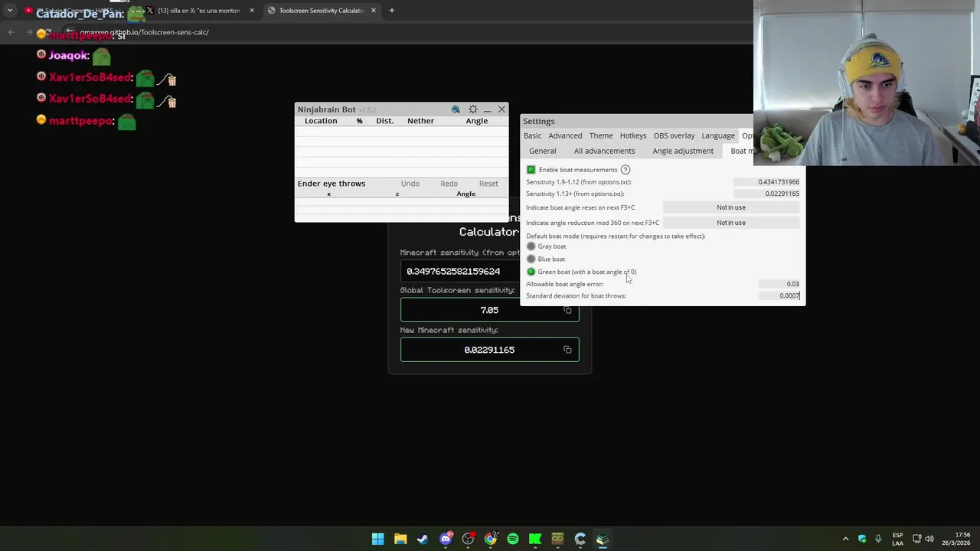Open the Basic settings tab
The width and height of the screenshot is (980, 551).
[x=532, y=135]
